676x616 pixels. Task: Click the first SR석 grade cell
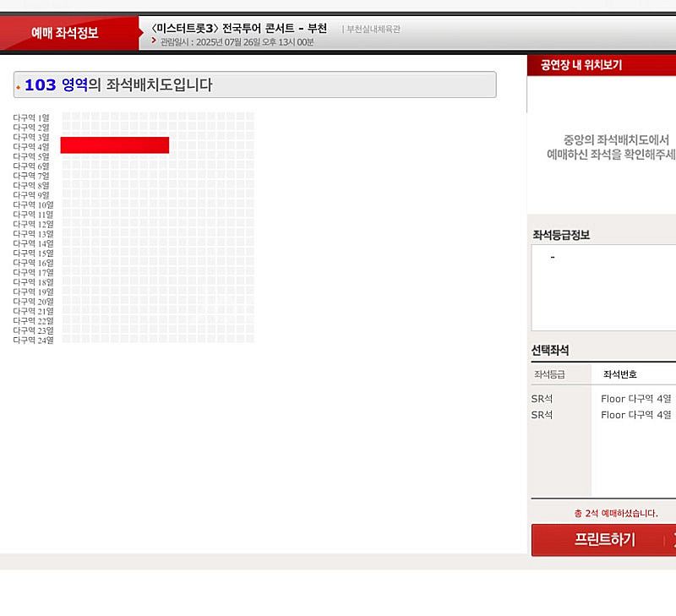pos(542,399)
